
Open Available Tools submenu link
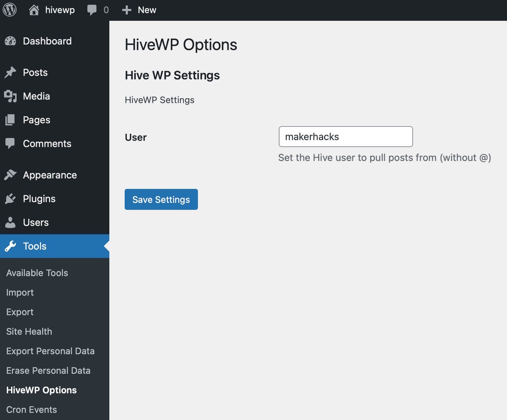coord(37,273)
